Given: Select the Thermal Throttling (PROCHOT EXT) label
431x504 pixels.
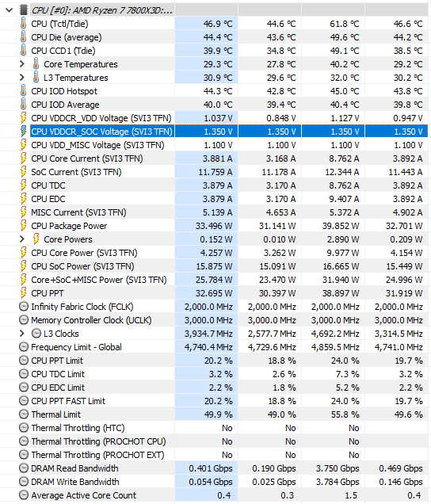Looking at the screenshot, I should tap(97, 455).
